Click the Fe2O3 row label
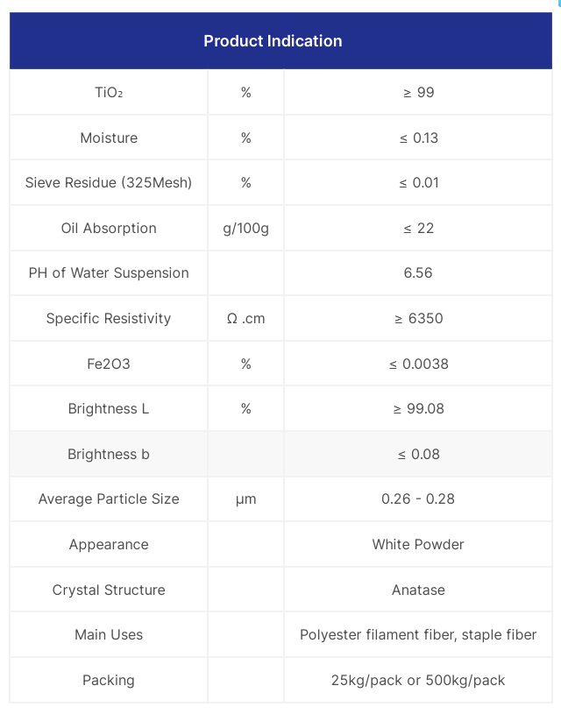The width and height of the screenshot is (561, 728). [109, 363]
